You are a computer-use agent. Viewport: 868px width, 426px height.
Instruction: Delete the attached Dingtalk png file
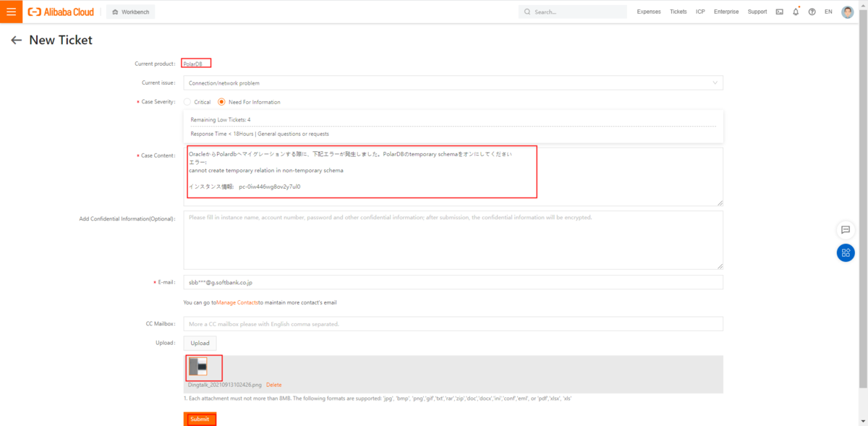coord(274,385)
